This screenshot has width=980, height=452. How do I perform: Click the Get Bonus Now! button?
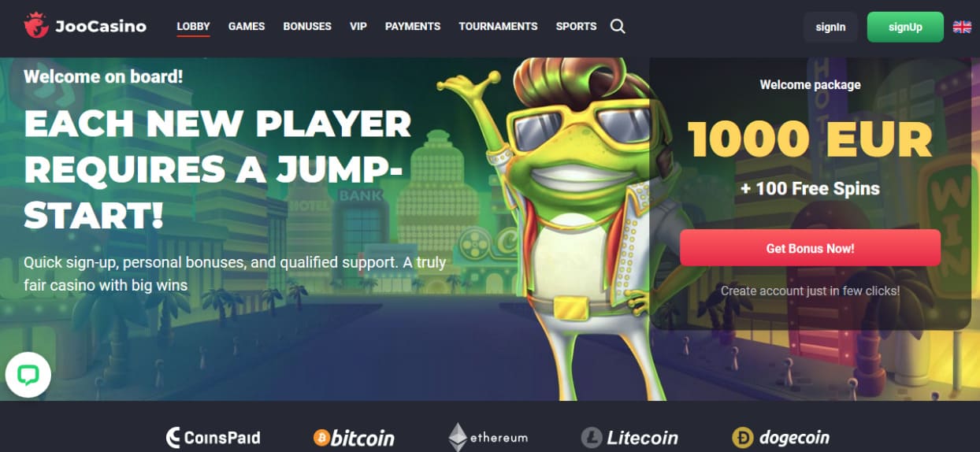pyautogui.click(x=810, y=248)
